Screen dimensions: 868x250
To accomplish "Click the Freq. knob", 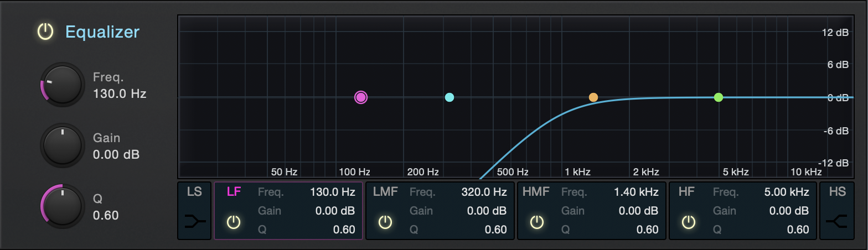I will coord(63,85).
